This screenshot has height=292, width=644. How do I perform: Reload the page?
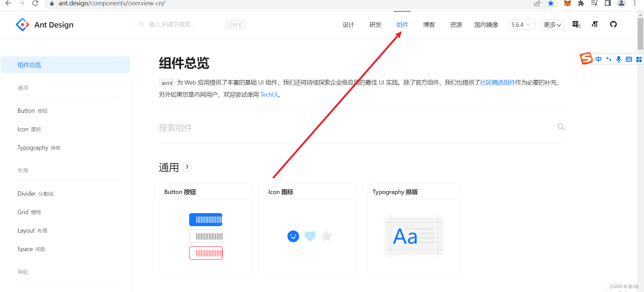(x=35, y=3)
